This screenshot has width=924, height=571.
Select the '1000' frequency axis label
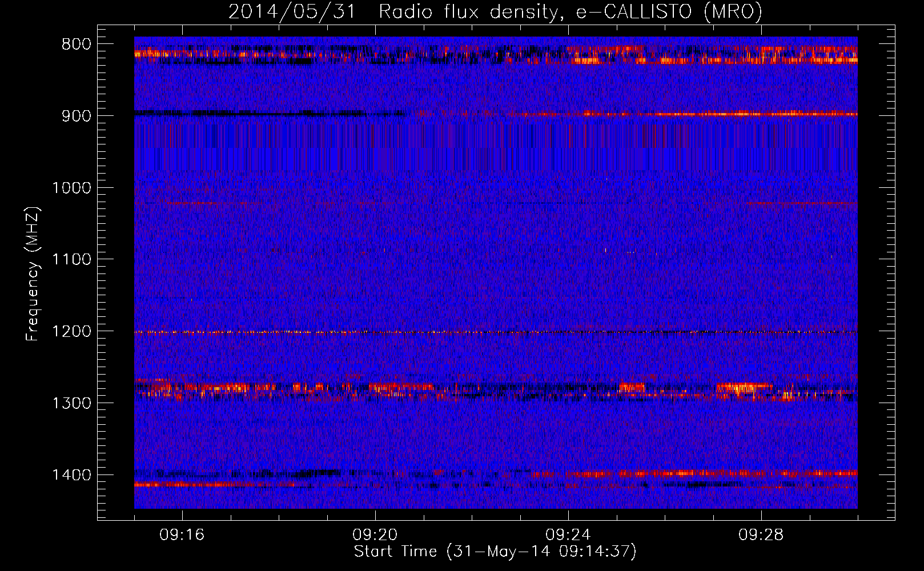click(71, 188)
